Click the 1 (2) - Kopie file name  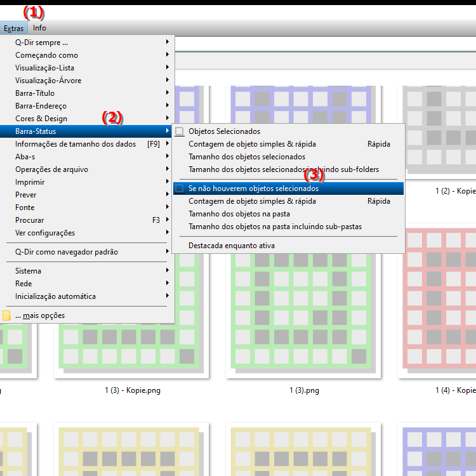455,191
